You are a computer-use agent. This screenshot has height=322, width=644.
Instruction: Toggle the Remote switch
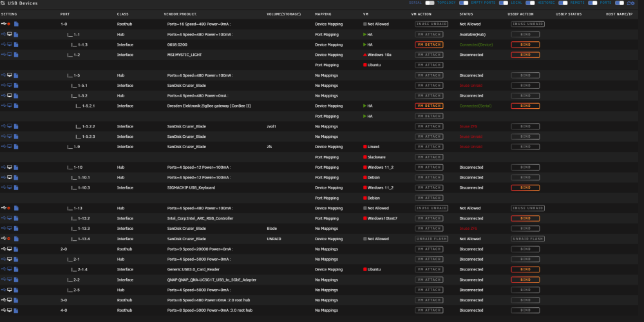[x=592, y=3]
